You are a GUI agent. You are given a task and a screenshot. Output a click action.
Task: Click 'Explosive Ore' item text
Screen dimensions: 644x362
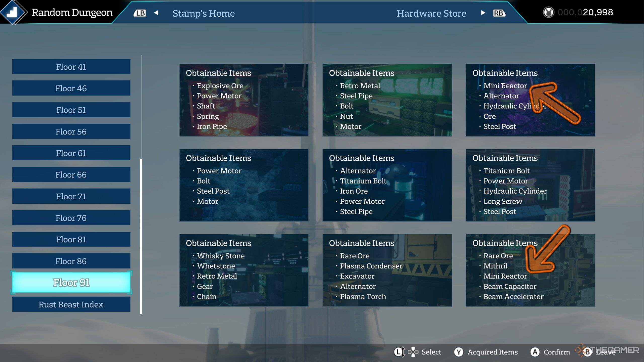click(x=220, y=86)
